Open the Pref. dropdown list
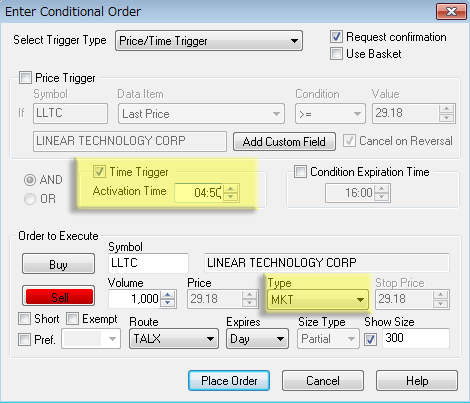The width and height of the screenshot is (470, 403). pos(91,339)
